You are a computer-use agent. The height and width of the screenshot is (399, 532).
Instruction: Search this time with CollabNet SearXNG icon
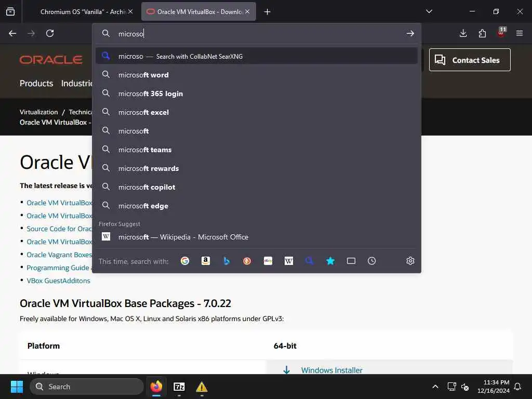click(310, 261)
